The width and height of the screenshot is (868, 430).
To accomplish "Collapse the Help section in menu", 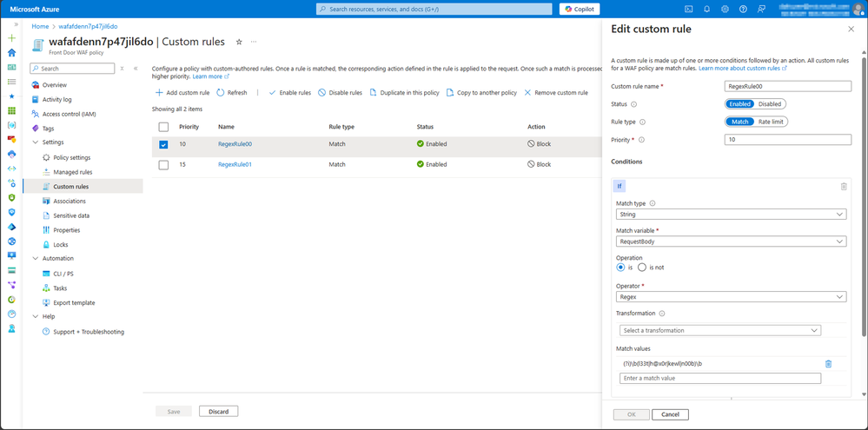I will click(36, 316).
